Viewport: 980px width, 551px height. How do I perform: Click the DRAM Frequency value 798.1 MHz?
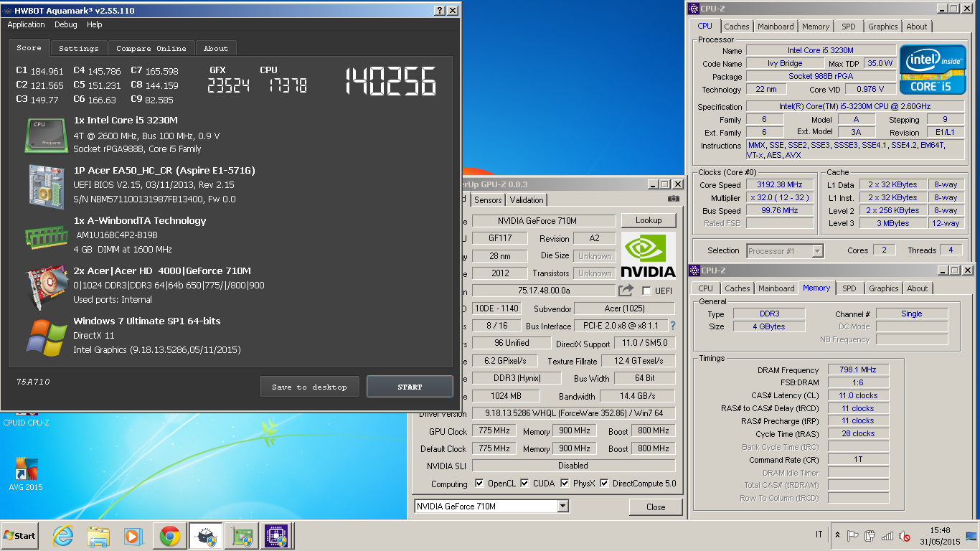[858, 369]
